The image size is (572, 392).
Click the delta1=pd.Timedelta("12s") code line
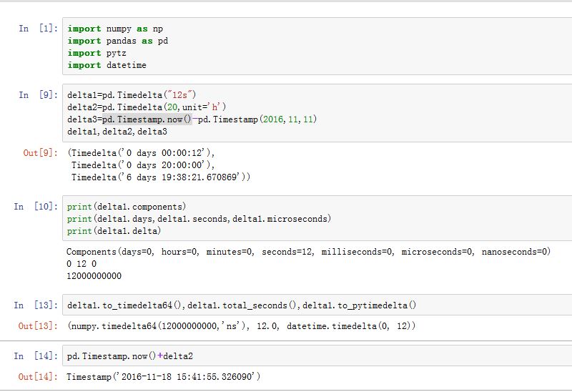(x=132, y=94)
